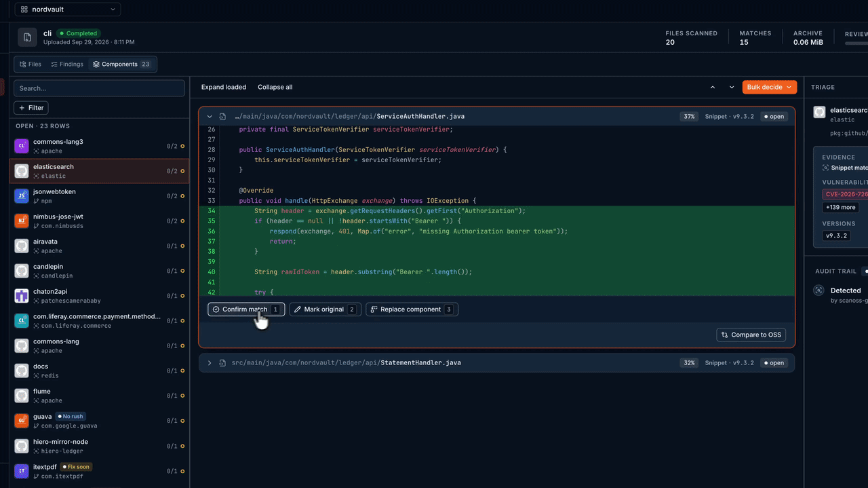Click the jsonwebtoken JS icon

[x=22, y=196]
